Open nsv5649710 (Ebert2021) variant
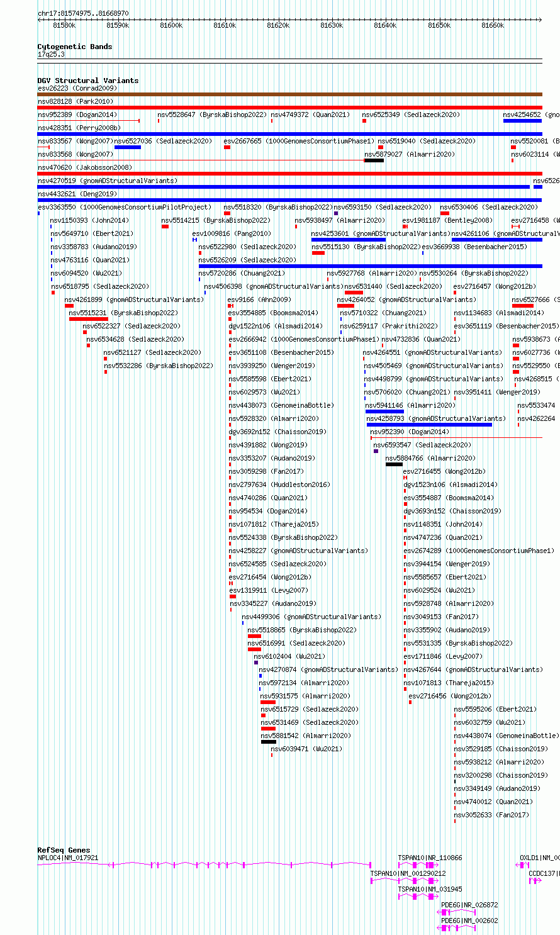560x935 pixels. (x=92, y=233)
